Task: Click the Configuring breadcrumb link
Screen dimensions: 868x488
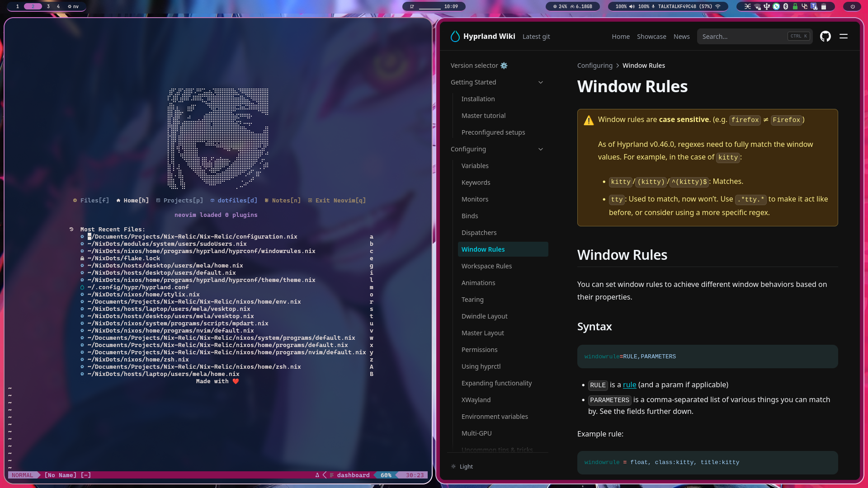Action: (x=594, y=66)
